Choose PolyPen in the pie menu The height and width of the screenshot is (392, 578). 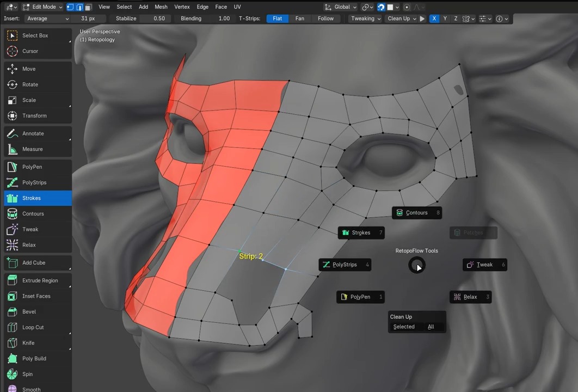pos(360,297)
